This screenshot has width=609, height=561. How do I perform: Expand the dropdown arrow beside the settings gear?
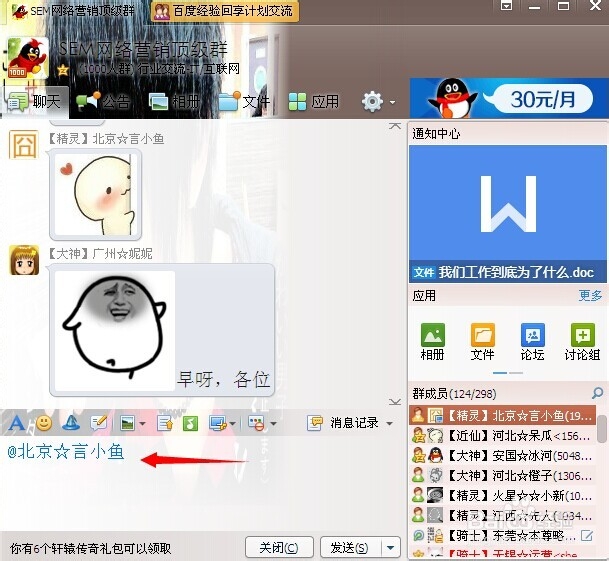point(392,103)
